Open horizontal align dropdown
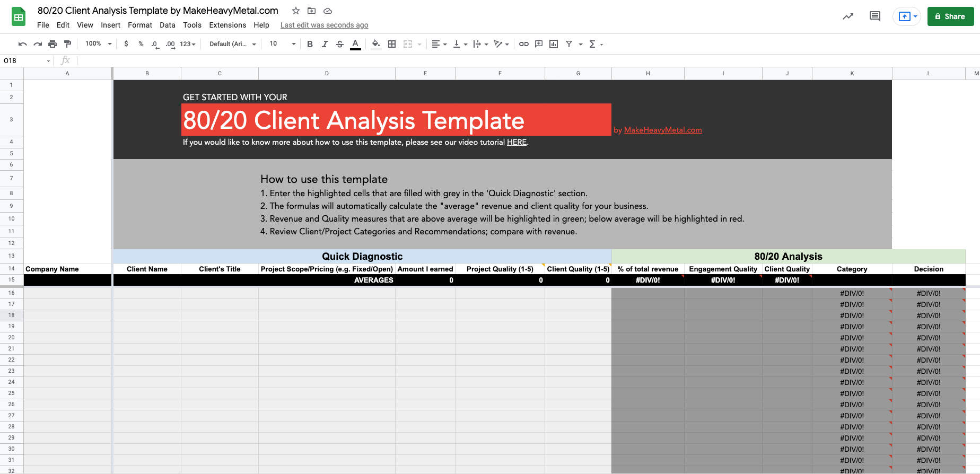Image resolution: width=980 pixels, height=474 pixels. point(439,44)
